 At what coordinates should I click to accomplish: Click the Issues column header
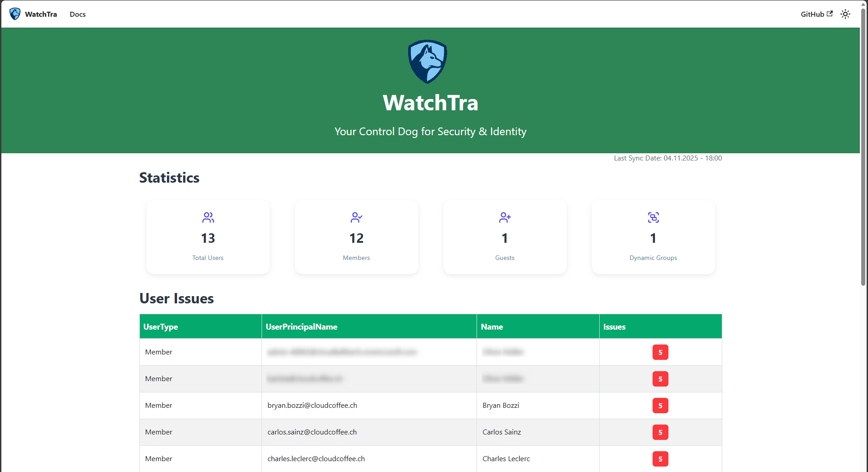(x=614, y=326)
